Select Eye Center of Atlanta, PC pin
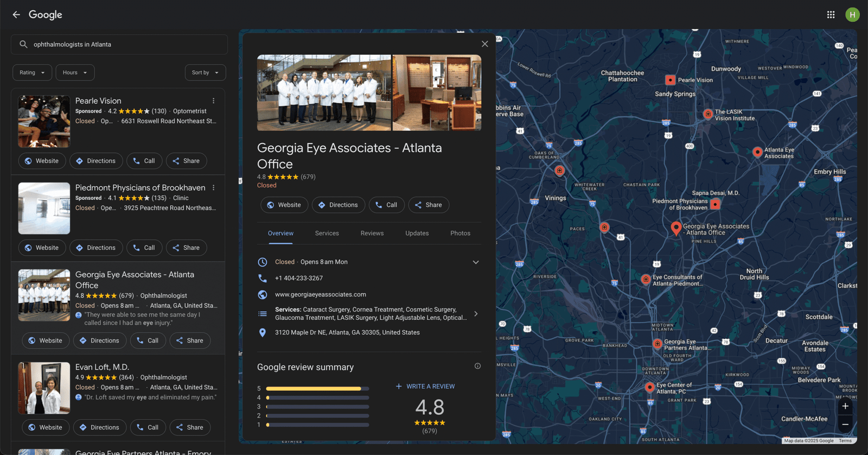This screenshot has width=868, height=455. tap(650, 387)
